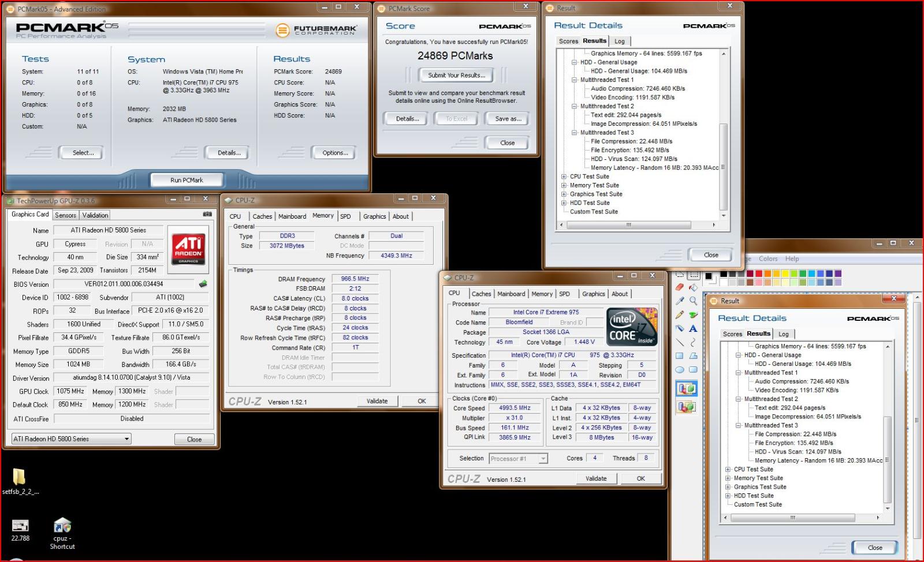Click the Result window horizontal scrollbar
The image size is (924, 562).
point(638,224)
